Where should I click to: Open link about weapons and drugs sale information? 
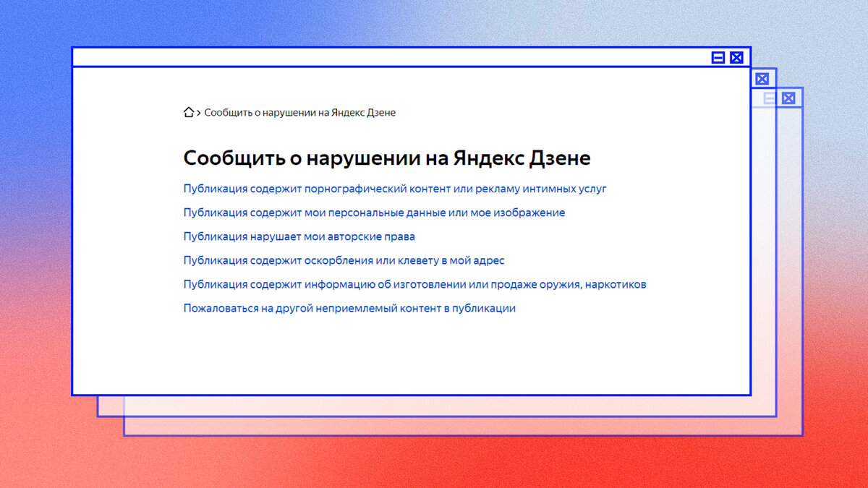coord(415,284)
